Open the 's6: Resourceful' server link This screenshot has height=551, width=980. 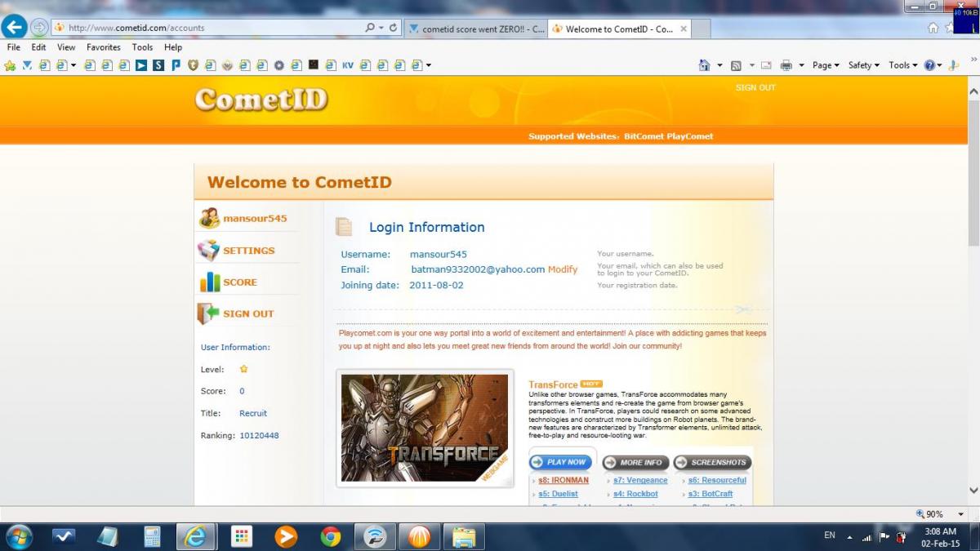tap(717, 480)
